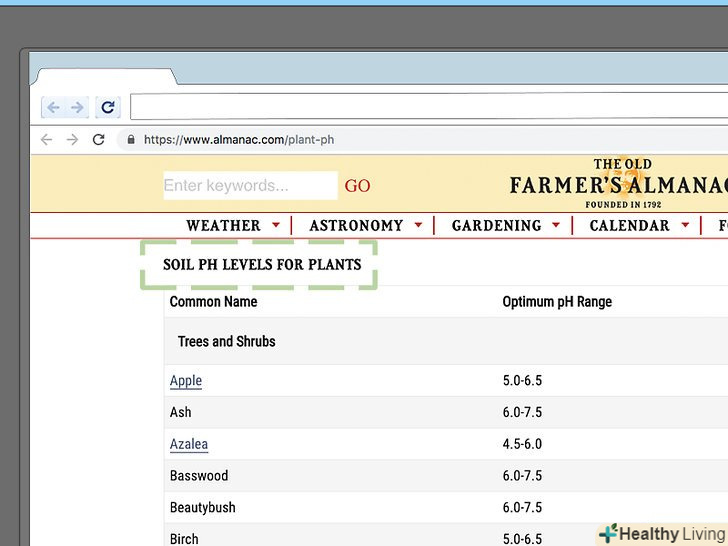This screenshot has height=546, width=728.
Task: Click the almanac.com/plant-ph address bar
Action: [400, 140]
